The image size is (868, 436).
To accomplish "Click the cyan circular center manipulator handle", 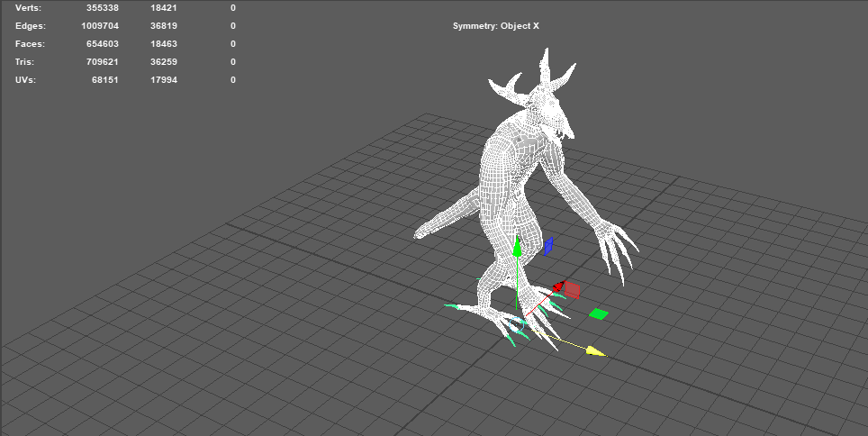I will 517,322.
